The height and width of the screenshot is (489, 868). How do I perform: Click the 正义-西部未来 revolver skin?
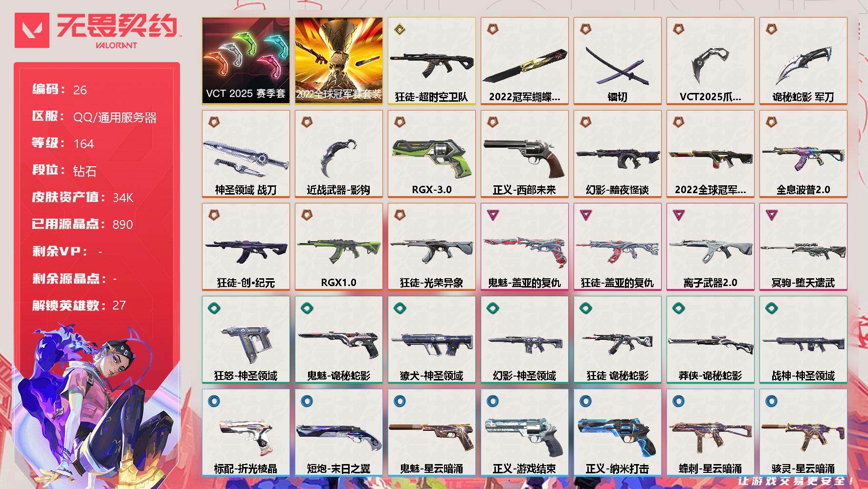tap(524, 154)
